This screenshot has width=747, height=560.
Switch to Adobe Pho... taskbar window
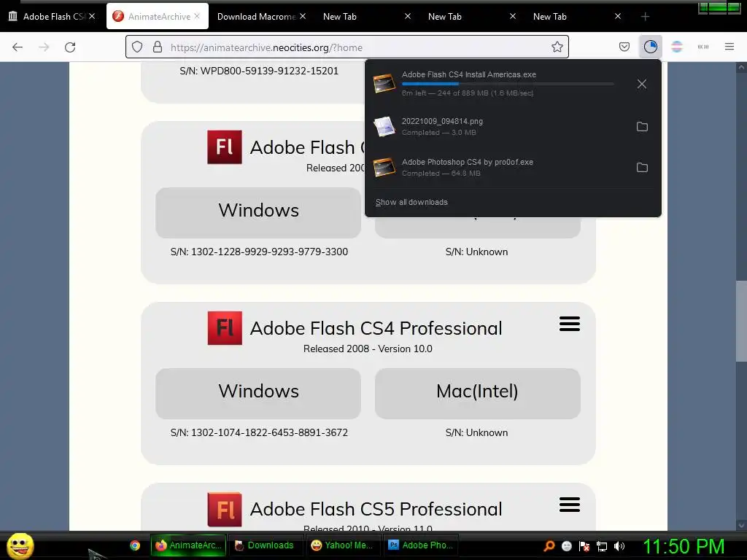[x=421, y=545]
